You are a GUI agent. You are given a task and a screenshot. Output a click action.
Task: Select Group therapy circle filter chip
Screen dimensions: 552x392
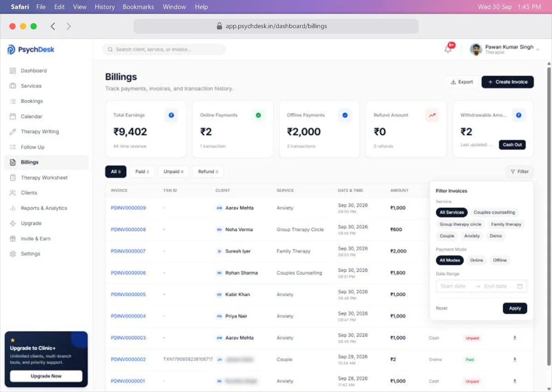pos(460,224)
